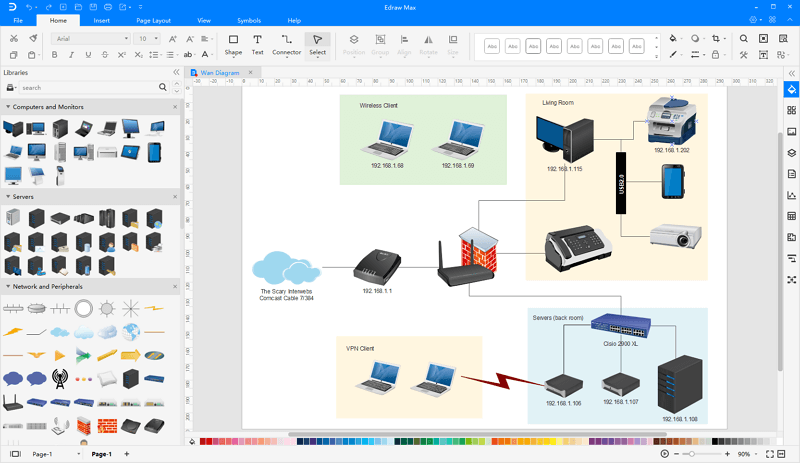The height and width of the screenshot is (463, 800).
Task: Switch to the Page Layout tab
Action: click(x=154, y=20)
